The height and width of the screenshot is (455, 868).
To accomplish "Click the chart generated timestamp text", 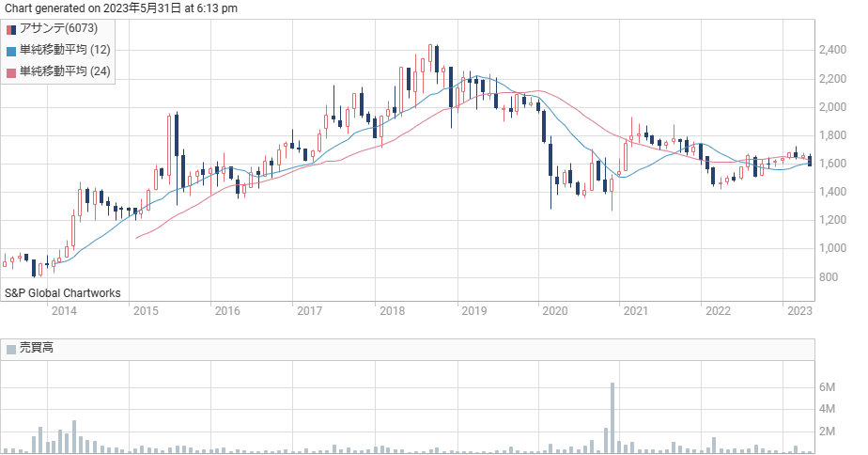I will point(120,8).
